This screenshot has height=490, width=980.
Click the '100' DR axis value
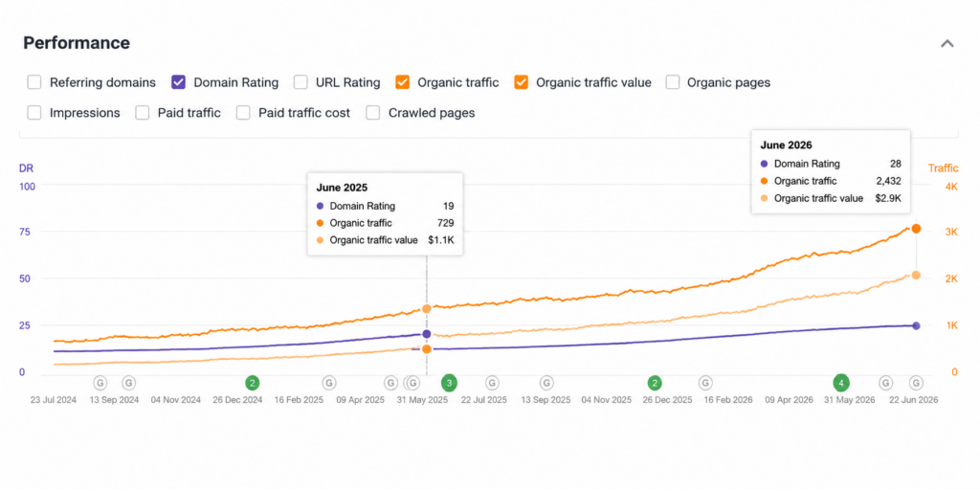click(x=28, y=186)
